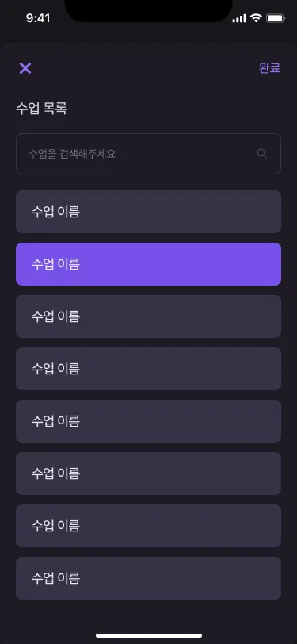Viewport: 297px width, 644px height.
Task: Select the third 수업 이름 list item
Action: [x=149, y=316]
